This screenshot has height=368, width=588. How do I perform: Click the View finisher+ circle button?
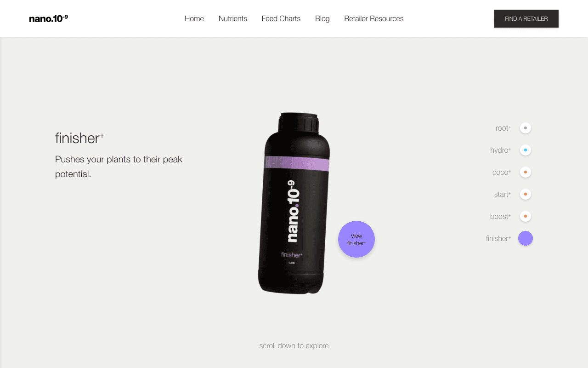tap(356, 239)
